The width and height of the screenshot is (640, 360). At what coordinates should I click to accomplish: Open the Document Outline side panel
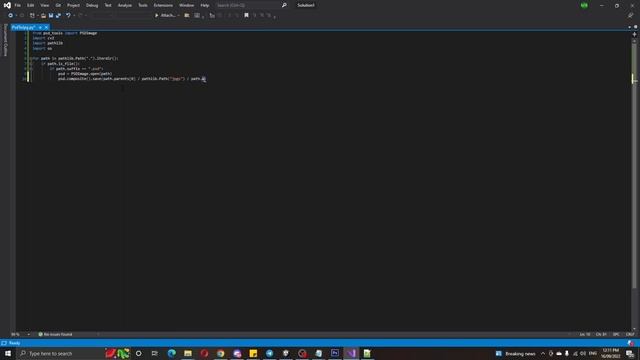coord(5,40)
